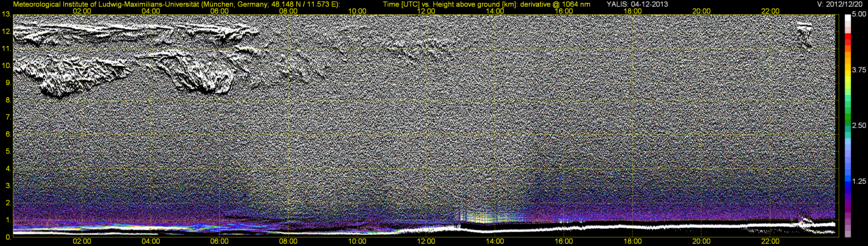The height and width of the screenshot is (246, 868).
Task: Click 22:00 on the bottom time axis
Action: [770, 241]
